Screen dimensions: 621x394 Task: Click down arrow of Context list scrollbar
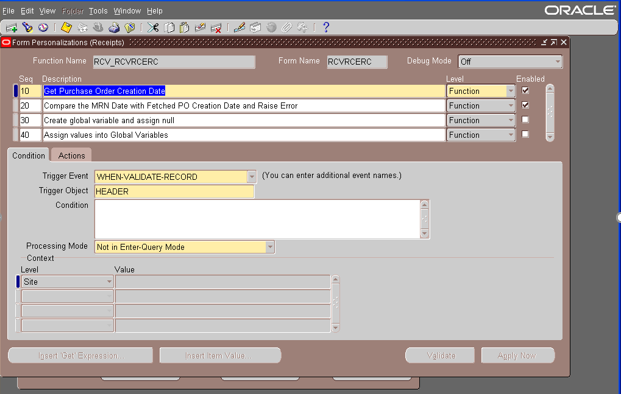coord(335,327)
